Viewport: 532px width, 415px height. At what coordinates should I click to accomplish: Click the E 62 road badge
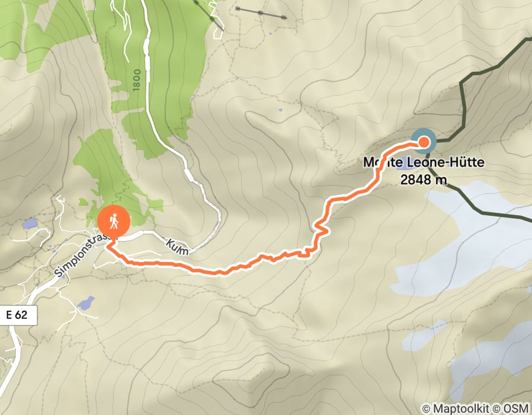(17, 315)
